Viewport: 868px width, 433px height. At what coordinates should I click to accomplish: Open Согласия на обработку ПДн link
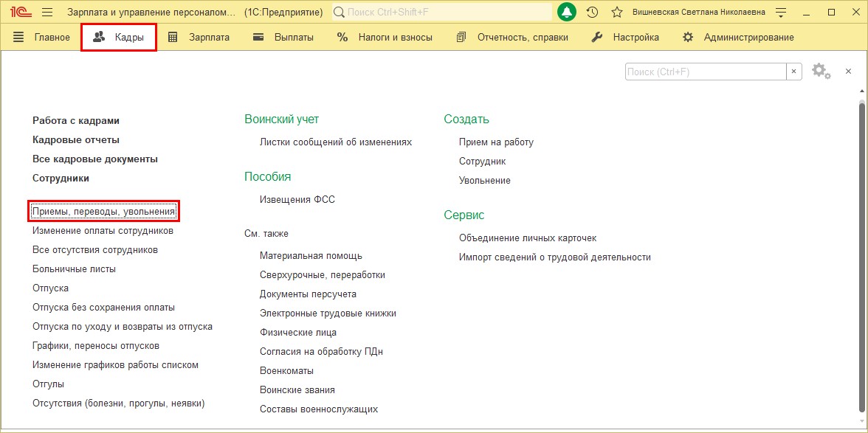[x=321, y=352]
